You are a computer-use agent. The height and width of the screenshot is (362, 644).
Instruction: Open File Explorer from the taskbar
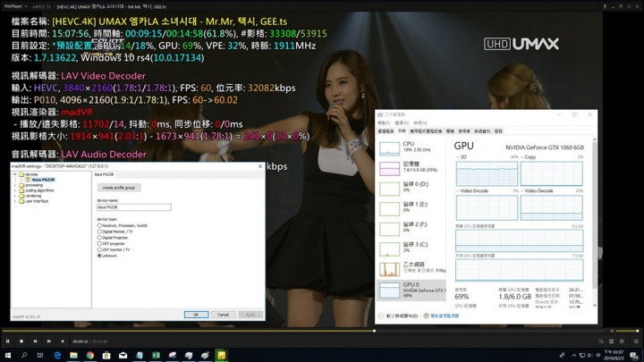click(73, 355)
